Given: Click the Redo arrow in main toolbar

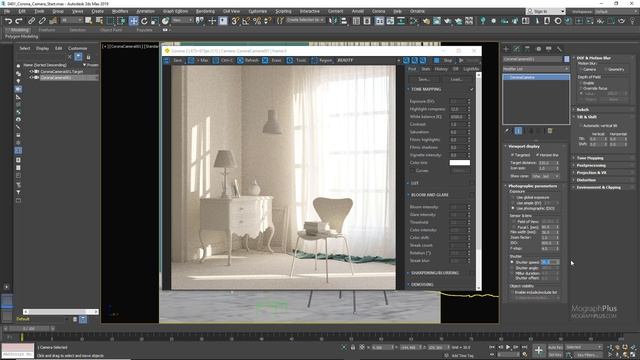Looking at the screenshot, I should [19, 21].
